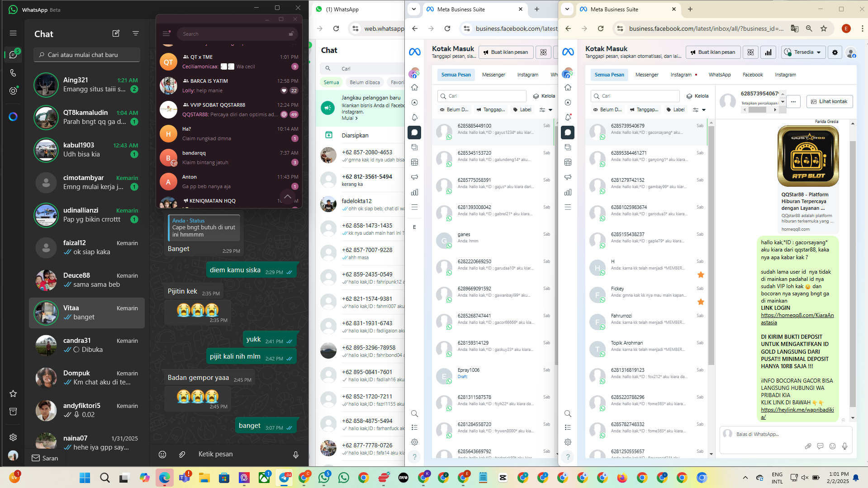Open the homeqq8.com KiaraAnastasia link
This screenshot has height=488, width=868.
point(797,319)
